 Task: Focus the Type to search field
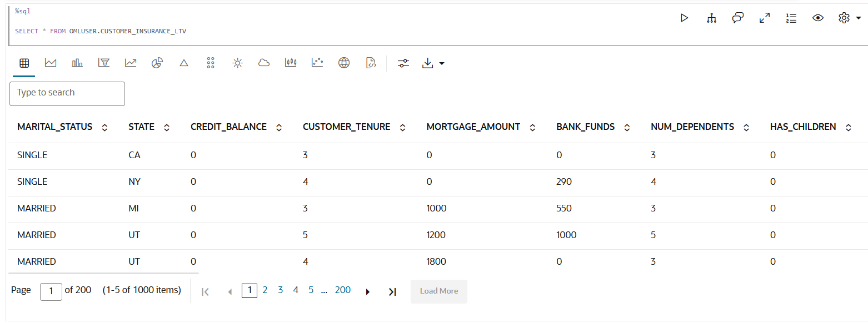(x=67, y=94)
